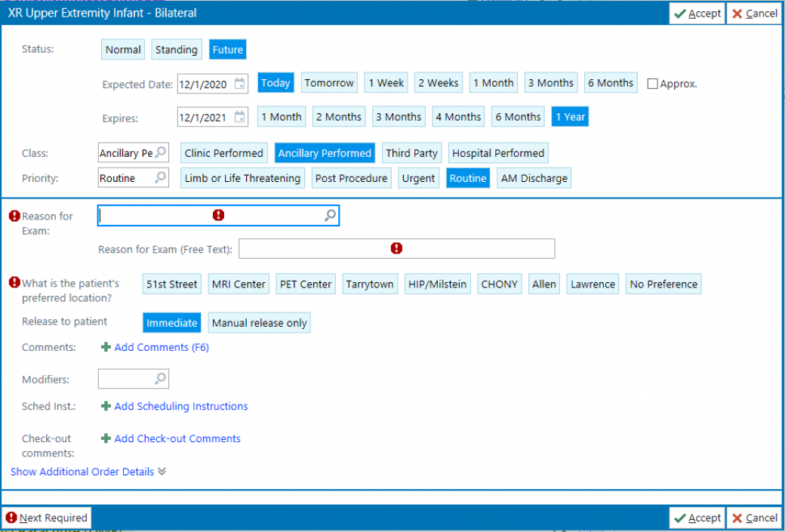Open the Expires date calendar picker
This screenshot has height=532, width=785.
click(x=239, y=117)
